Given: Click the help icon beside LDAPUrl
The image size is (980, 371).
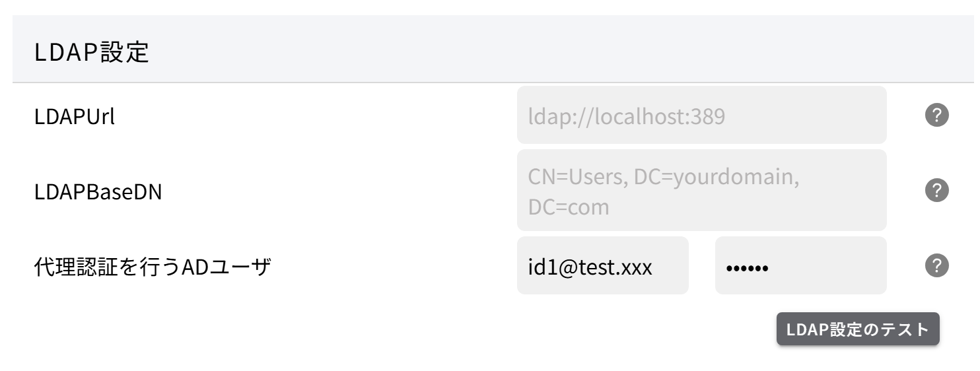Looking at the screenshot, I should coord(936,116).
